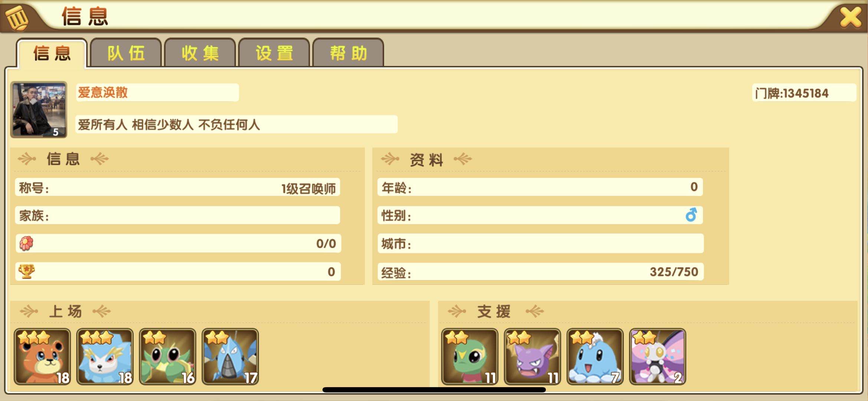868x401 pixels.
Task: Click the 城市 field
Action: 541,244
